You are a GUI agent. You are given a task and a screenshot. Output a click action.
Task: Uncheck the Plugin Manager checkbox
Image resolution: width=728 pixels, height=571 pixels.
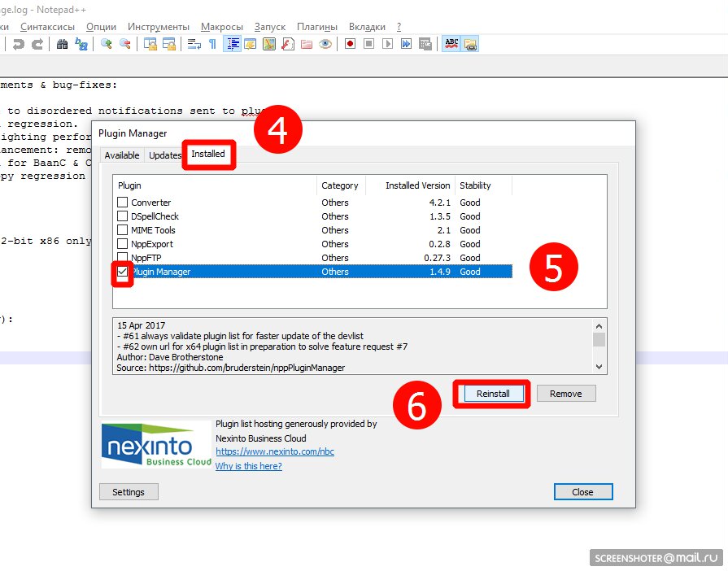tap(123, 272)
